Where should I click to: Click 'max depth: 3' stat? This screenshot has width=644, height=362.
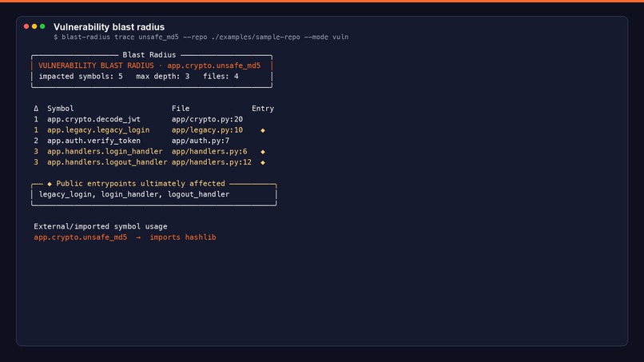click(x=163, y=76)
